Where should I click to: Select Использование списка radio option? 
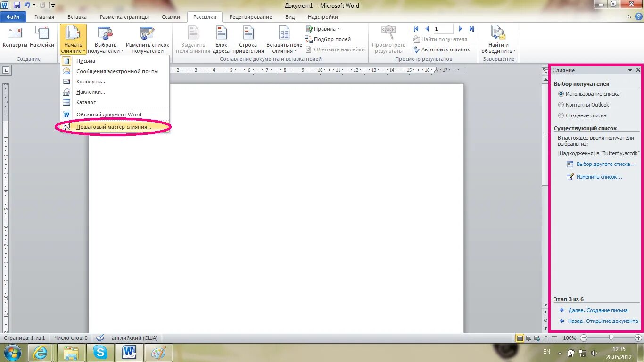(561, 94)
